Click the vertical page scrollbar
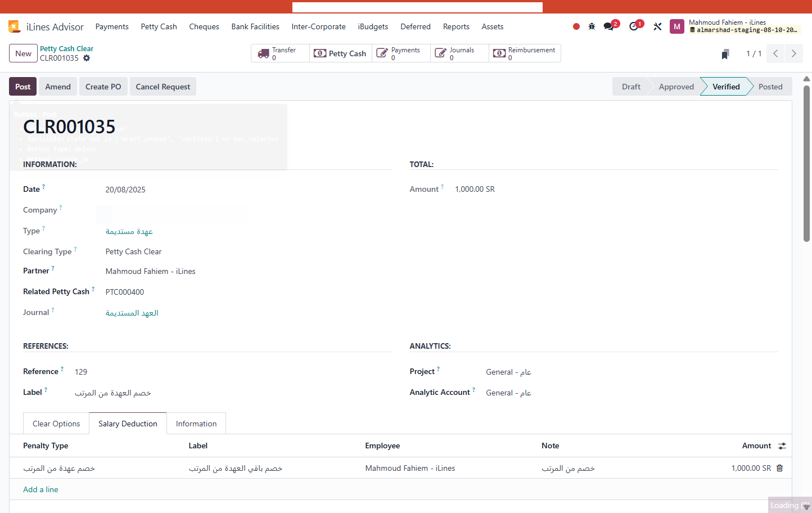The height and width of the screenshot is (513, 812). [806, 163]
